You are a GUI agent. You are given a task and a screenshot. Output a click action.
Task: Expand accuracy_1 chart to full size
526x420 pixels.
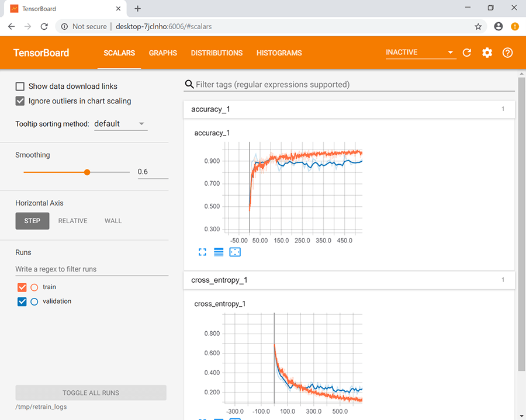pyautogui.click(x=203, y=252)
